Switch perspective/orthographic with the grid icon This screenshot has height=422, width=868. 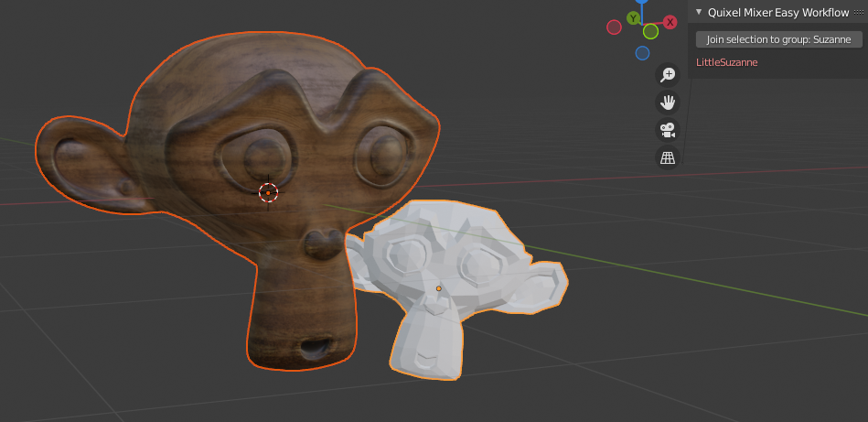point(668,157)
